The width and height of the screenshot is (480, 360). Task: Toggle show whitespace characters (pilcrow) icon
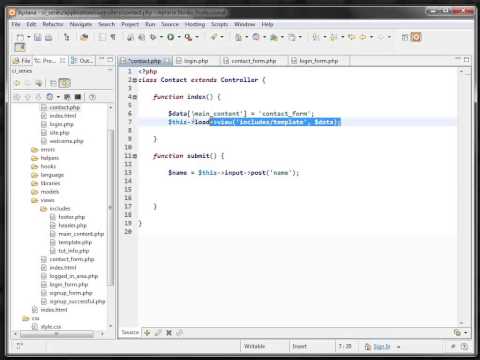click(x=113, y=37)
